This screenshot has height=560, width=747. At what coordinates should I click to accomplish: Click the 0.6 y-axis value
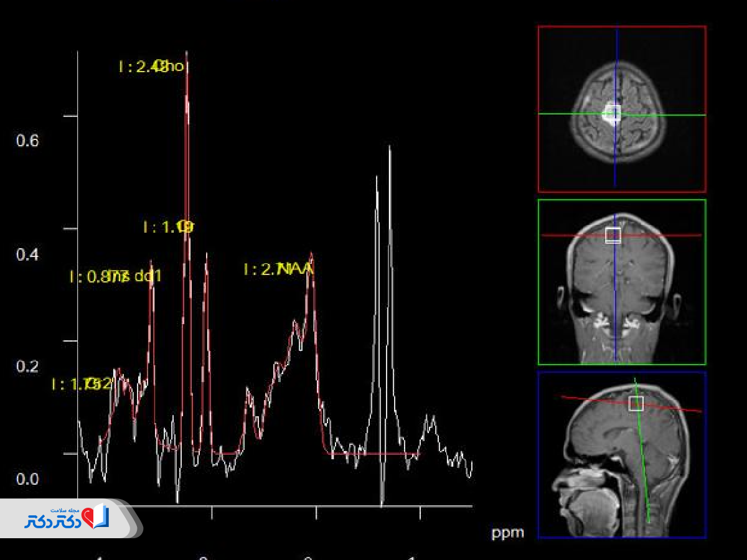(27, 141)
